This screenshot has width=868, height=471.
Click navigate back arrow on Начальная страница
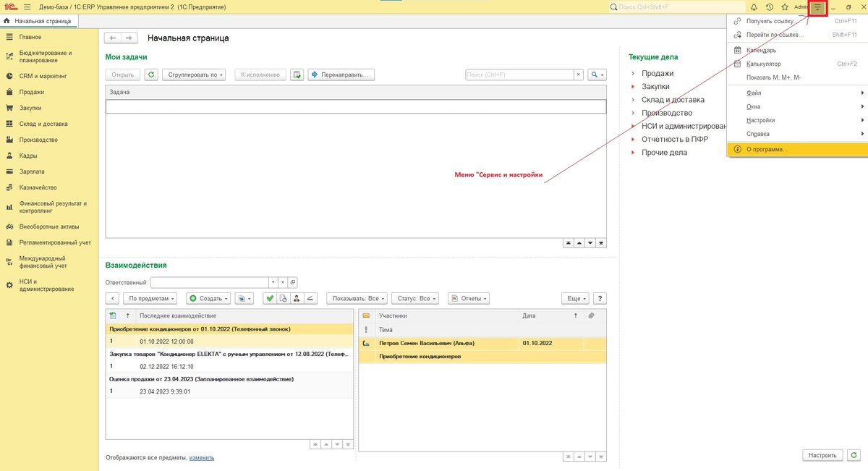(113, 38)
